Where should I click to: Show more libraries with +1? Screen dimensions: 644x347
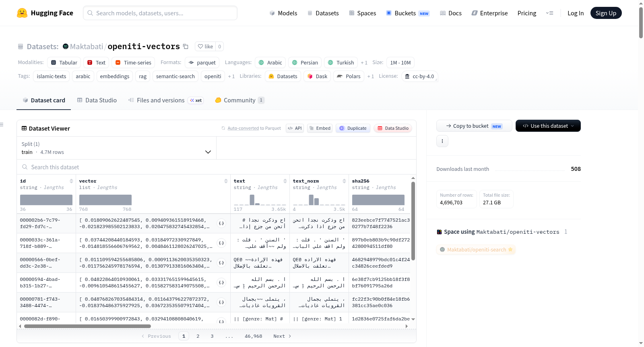[371, 77]
